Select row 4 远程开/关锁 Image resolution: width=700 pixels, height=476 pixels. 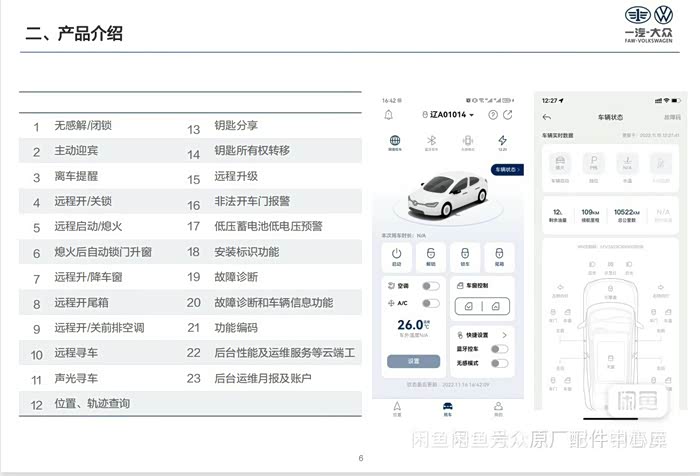click(83, 201)
